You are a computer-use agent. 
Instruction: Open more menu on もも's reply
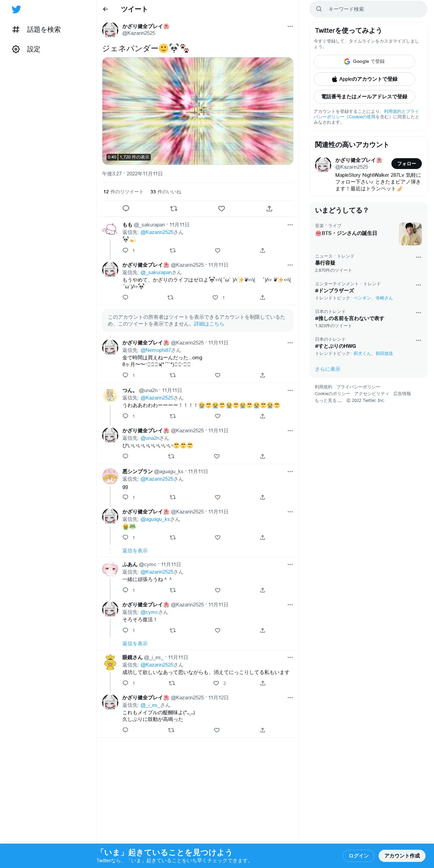click(x=290, y=225)
